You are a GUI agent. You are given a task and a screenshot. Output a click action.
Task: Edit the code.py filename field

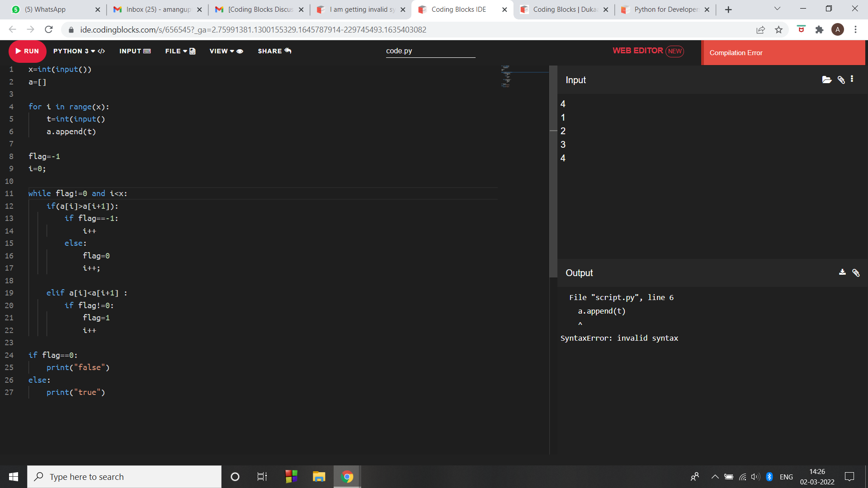tap(430, 51)
